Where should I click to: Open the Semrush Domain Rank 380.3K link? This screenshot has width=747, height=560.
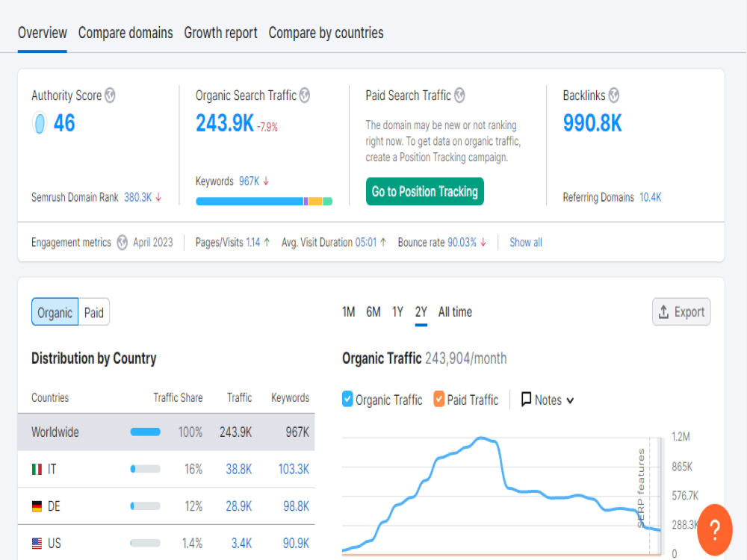coord(137,197)
